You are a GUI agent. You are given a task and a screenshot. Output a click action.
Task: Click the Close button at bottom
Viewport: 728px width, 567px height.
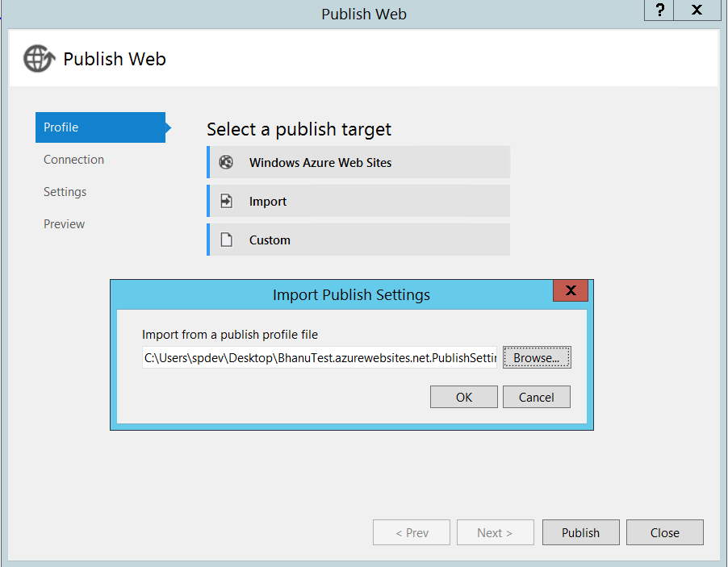pos(665,532)
